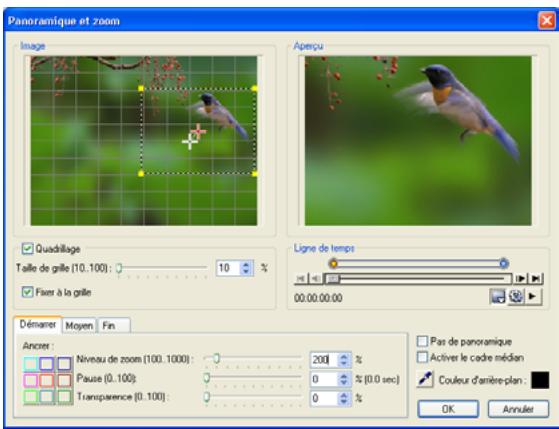Click the white crosshair in Image pane
The height and width of the screenshot is (429, 559).
click(189, 142)
